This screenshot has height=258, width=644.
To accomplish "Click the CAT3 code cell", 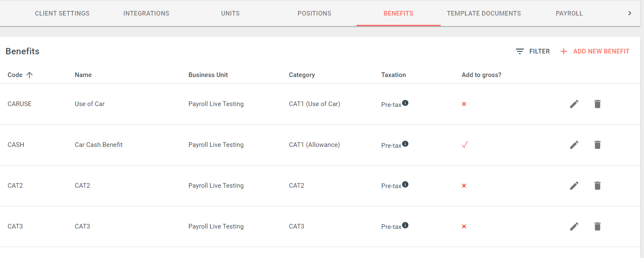I will [x=15, y=226].
